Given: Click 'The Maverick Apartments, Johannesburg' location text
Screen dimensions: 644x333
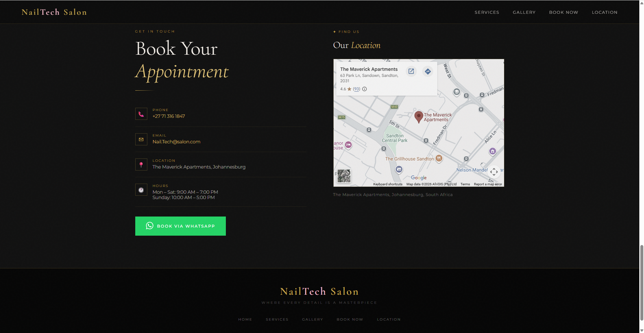Looking at the screenshot, I should pyautogui.click(x=199, y=167).
